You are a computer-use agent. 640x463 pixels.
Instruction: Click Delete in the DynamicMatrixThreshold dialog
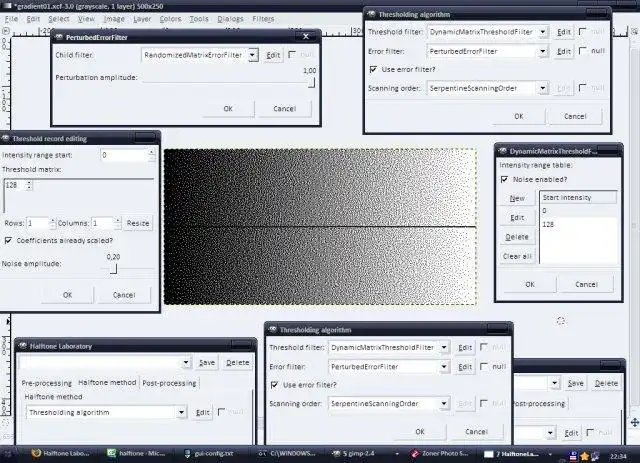click(x=517, y=237)
